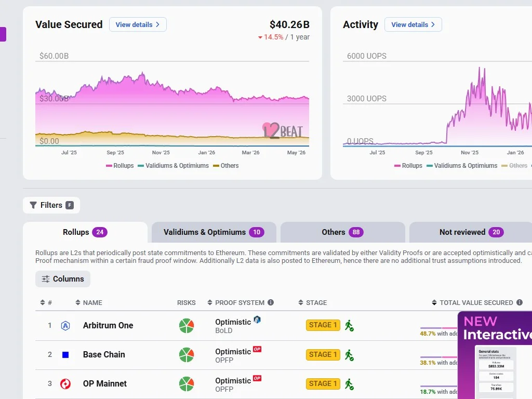This screenshot has width=532, height=399.
Task: Toggle Validiums & Optimiums in Value Secured legend
Action: (174, 166)
